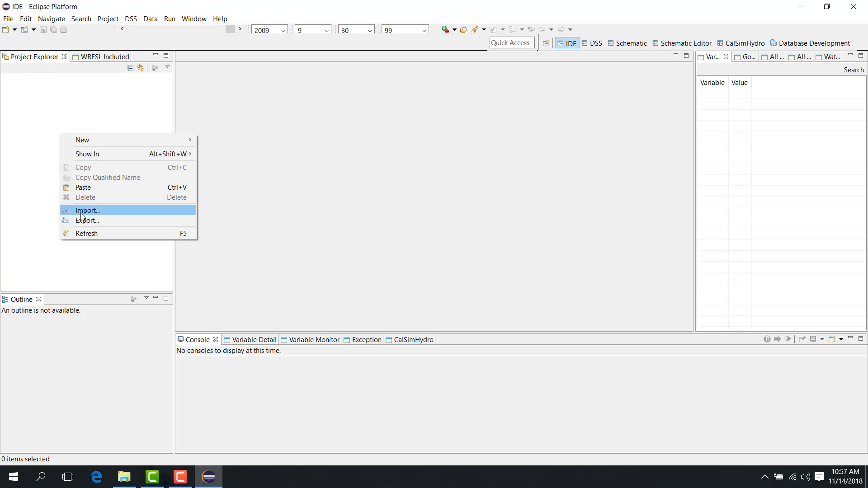Minimize the editor area
Viewport: 868px width, 488px height.
[676, 55]
